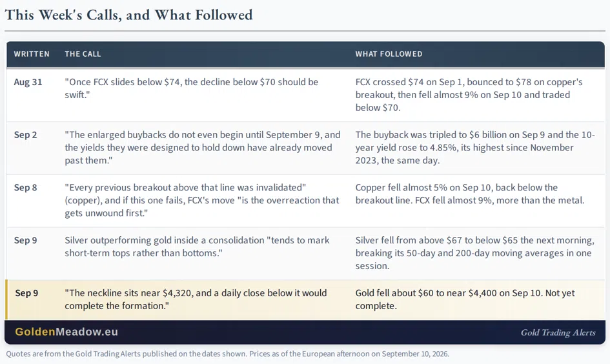Click the GoldenMeadow.eu footer link
This screenshot has height=364, width=610.
pos(66,332)
